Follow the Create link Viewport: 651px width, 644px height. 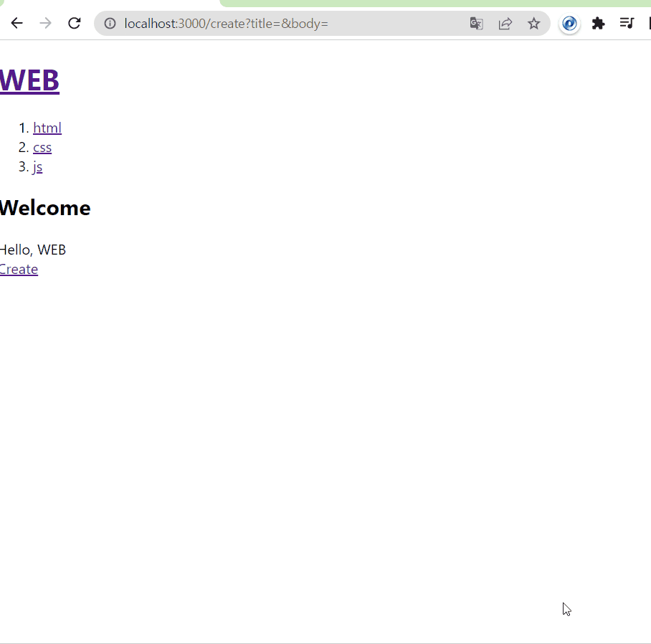click(19, 270)
